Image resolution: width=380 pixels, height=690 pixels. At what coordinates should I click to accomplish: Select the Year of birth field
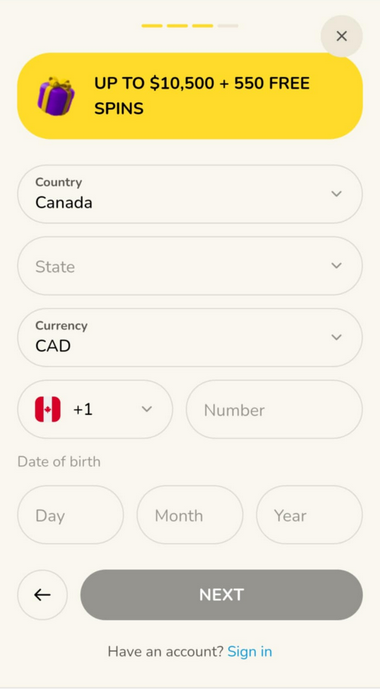(x=310, y=515)
